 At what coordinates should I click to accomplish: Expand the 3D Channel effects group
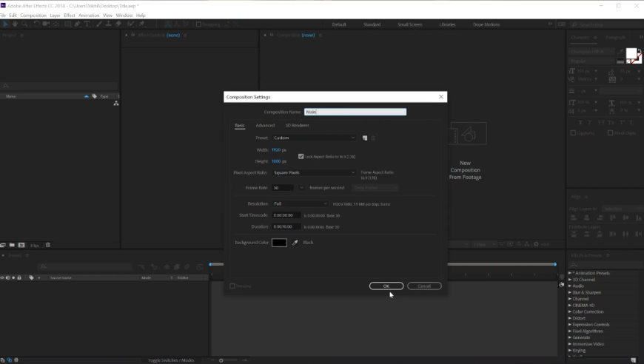pyautogui.click(x=570, y=280)
